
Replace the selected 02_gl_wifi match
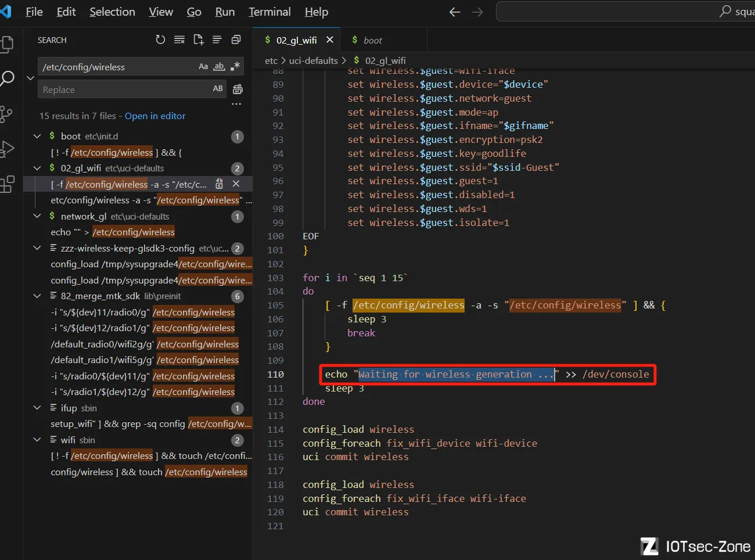coord(219,184)
